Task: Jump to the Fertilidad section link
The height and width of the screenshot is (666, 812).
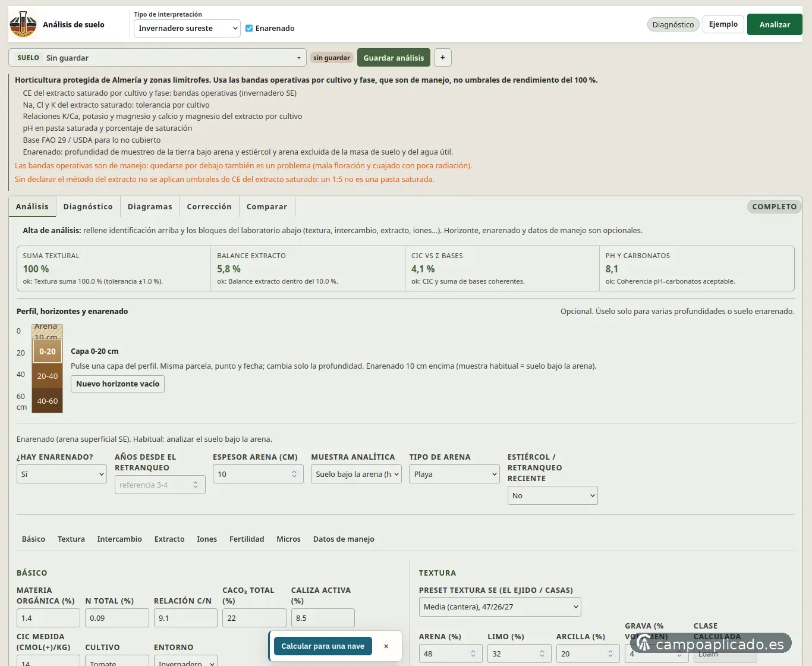Action: pos(247,539)
